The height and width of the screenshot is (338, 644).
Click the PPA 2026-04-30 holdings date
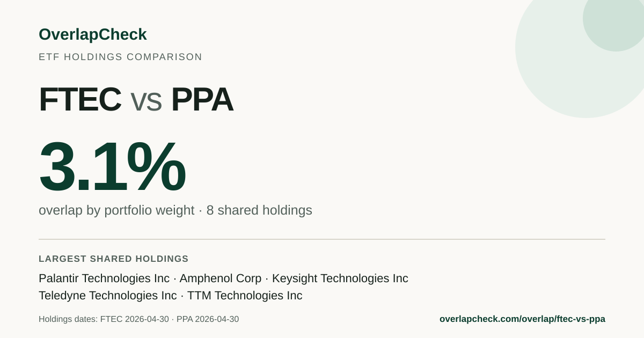tap(208, 319)
